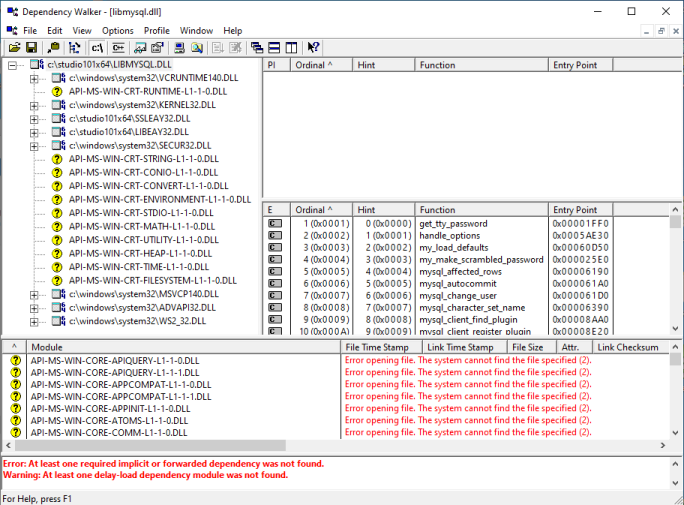This screenshot has height=505, width=684.
Task: Expand the SSLEAY32.DLL tree node
Action: [34, 119]
